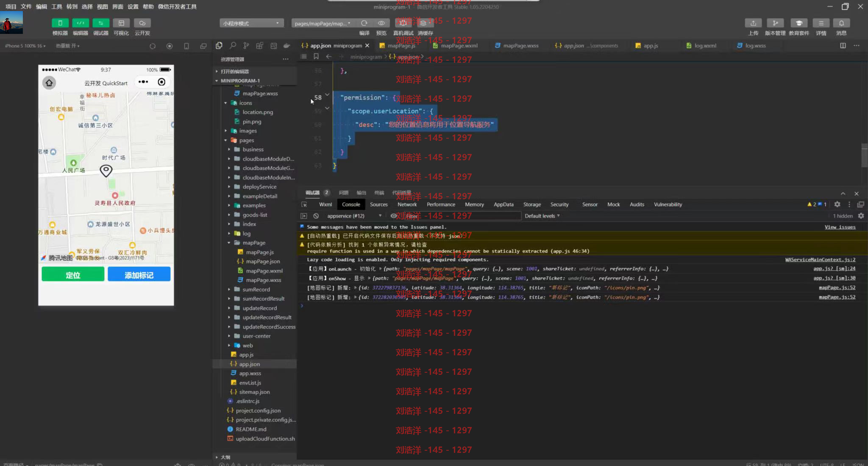Open WAServiceMainContext.js:2 source link

820,260
